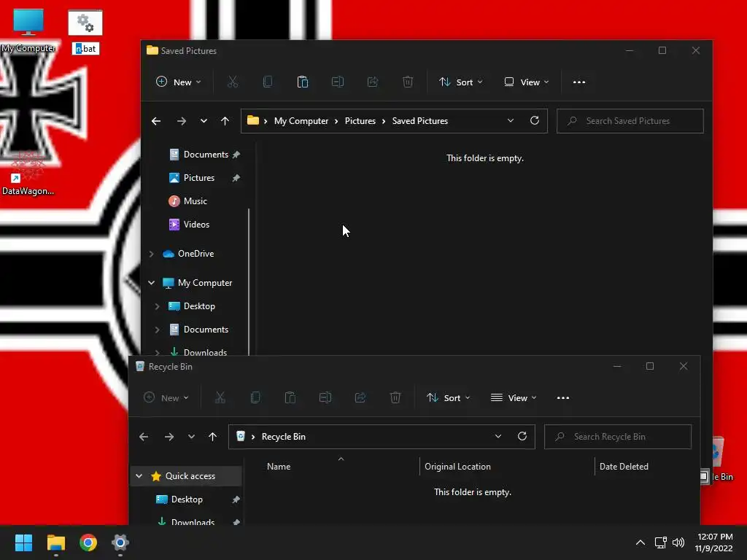Open the View dropdown in Saved Pictures window
Image resolution: width=747 pixels, height=560 pixels.
click(x=527, y=82)
